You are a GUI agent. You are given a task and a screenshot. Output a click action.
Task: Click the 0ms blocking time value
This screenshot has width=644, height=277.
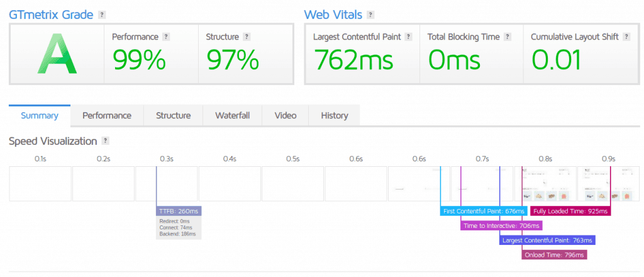tap(454, 59)
